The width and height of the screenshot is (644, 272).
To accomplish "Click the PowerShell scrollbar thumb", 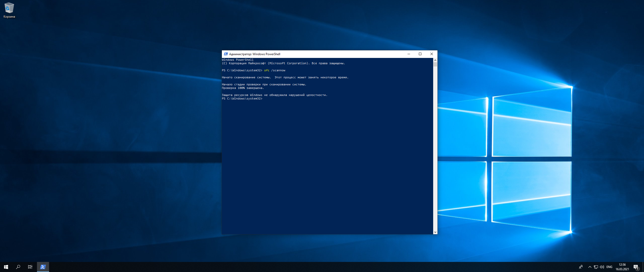I will click(435, 64).
